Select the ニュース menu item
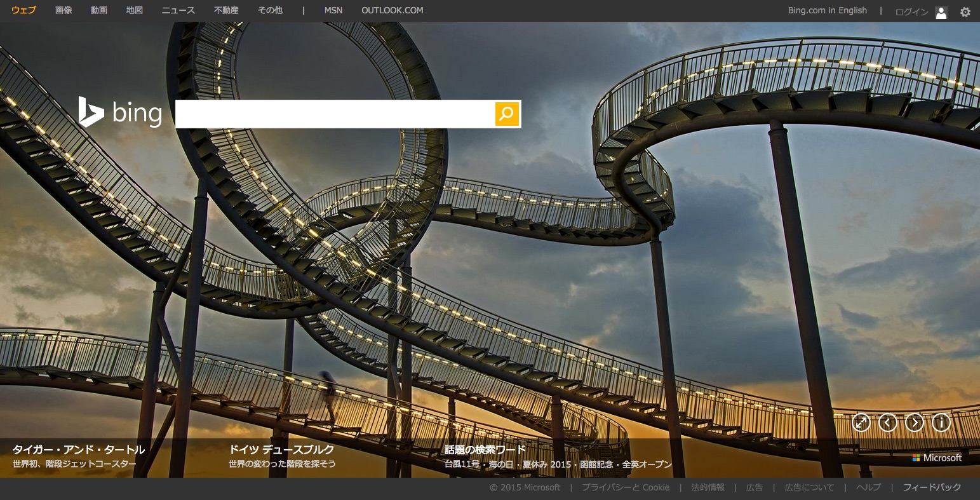This screenshot has width=980, height=500. [178, 10]
